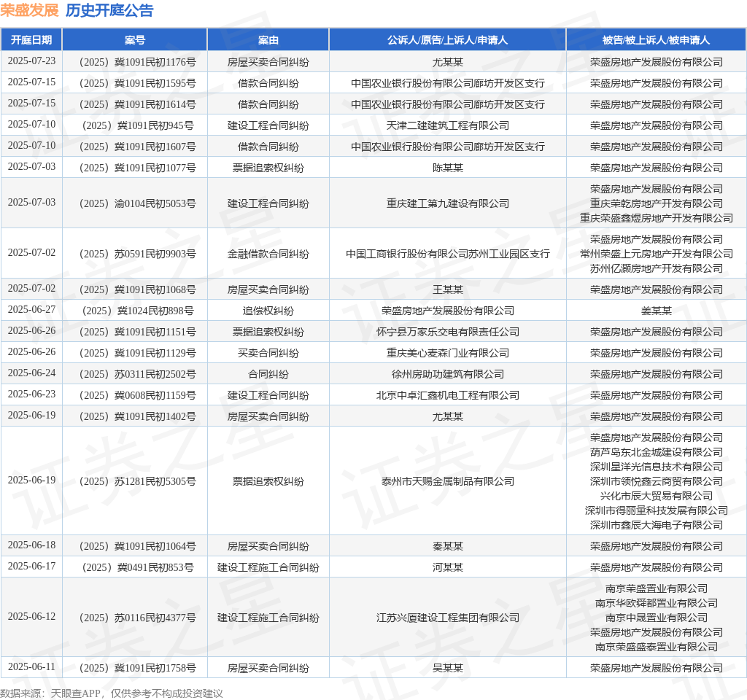Click plaintiff 江苏兴厦建设工程集团有限公司
Screen dimensions: 747x700
(x=447, y=618)
